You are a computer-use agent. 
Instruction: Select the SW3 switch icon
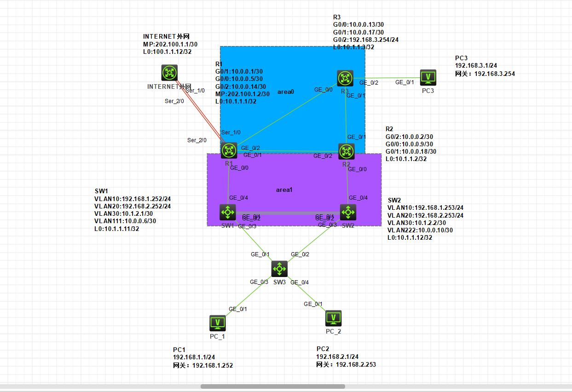pos(279,269)
